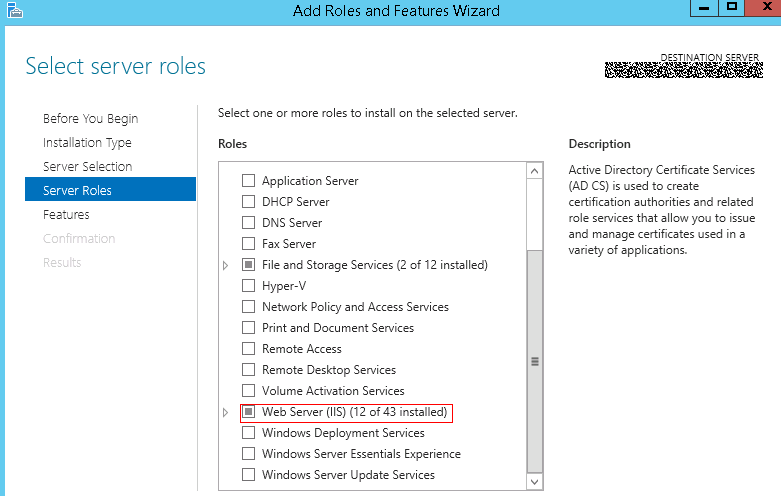Expand the File and Storage Services node
Screen dimensions: 781x496
225,265
